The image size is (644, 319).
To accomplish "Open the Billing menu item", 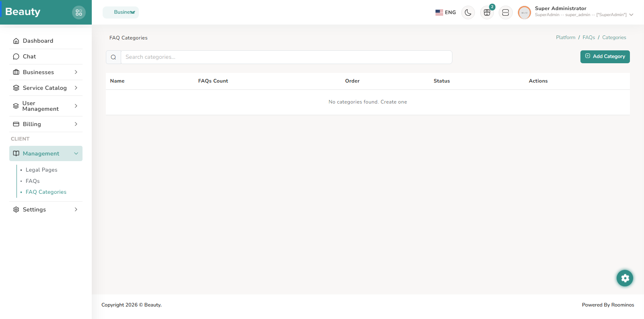I will (x=46, y=124).
